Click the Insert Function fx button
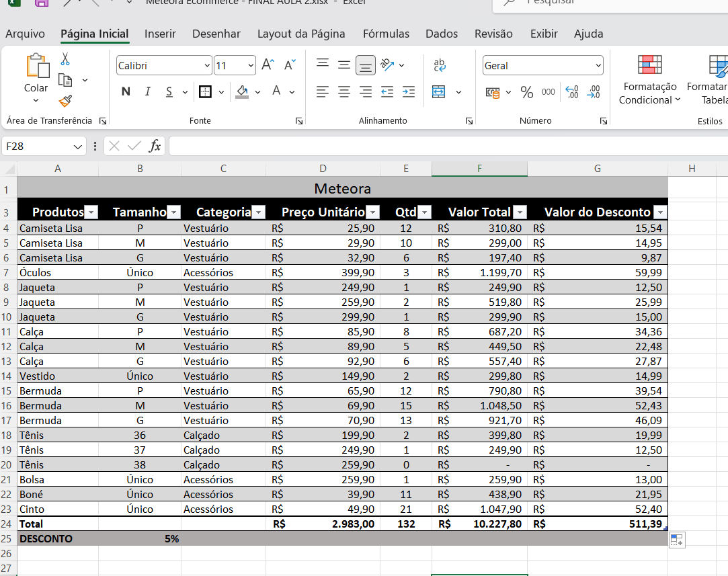This screenshot has height=576, width=728. pyautogui.click(x=155, y=146)
